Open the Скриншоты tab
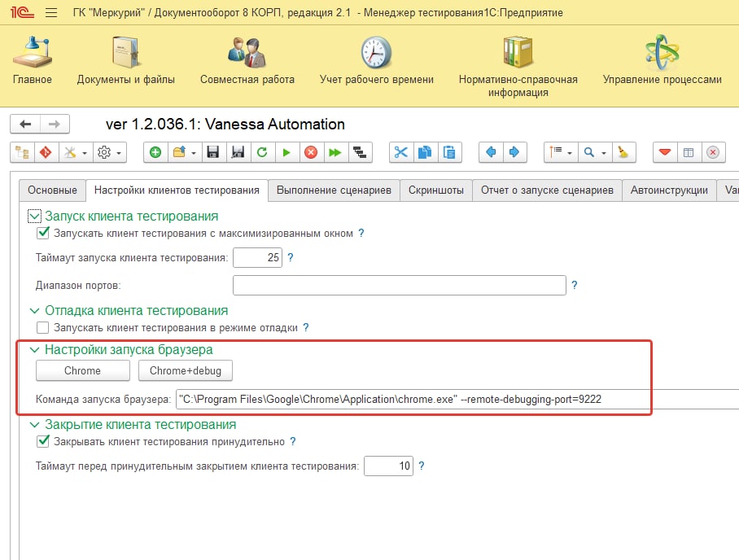Screen dimensions: 739x560 pyautogui.click(x=436, y=190)
